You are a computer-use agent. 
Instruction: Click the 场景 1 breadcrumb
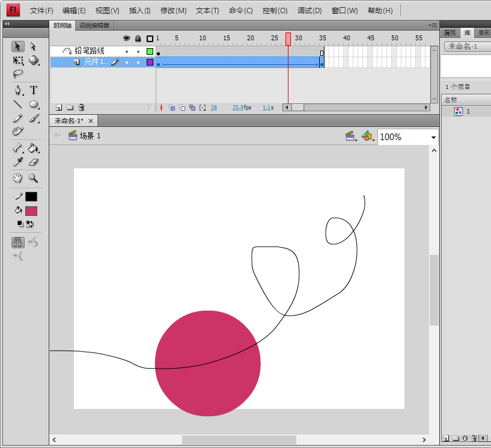pos(90,136)
